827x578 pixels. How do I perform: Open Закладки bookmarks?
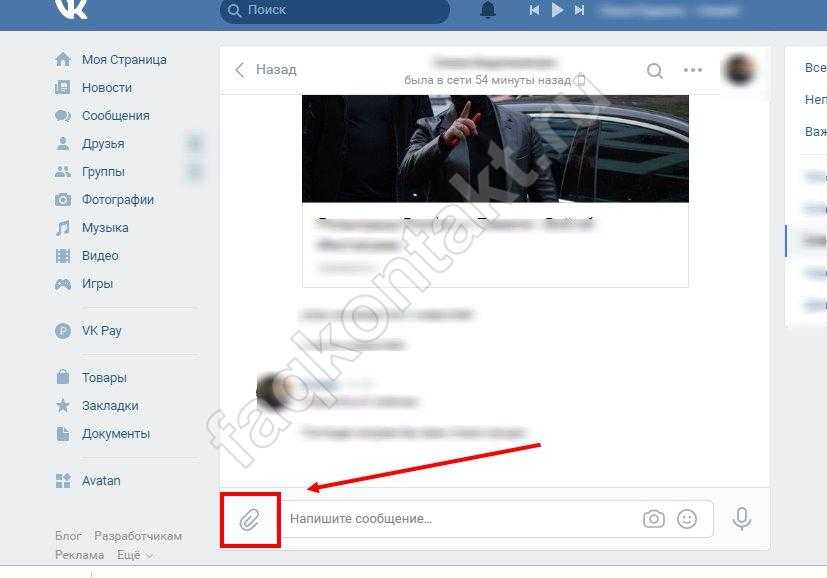tap(110, 406)
